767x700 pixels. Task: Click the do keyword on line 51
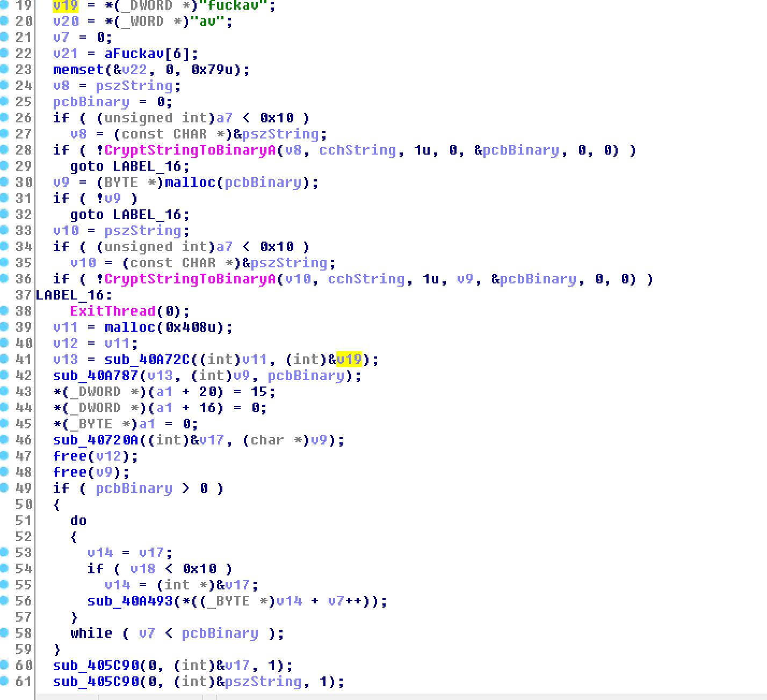coord(78,521)
